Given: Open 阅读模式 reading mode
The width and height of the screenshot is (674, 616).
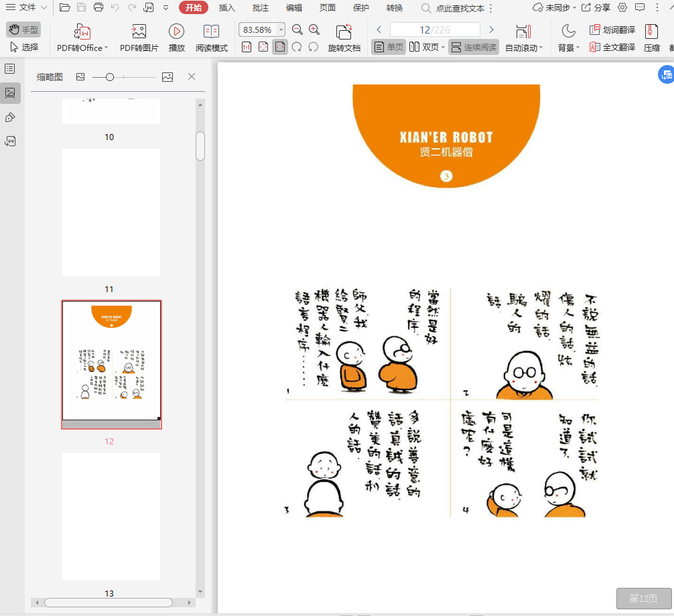Looking at the screenshot, I should point(211,32).
